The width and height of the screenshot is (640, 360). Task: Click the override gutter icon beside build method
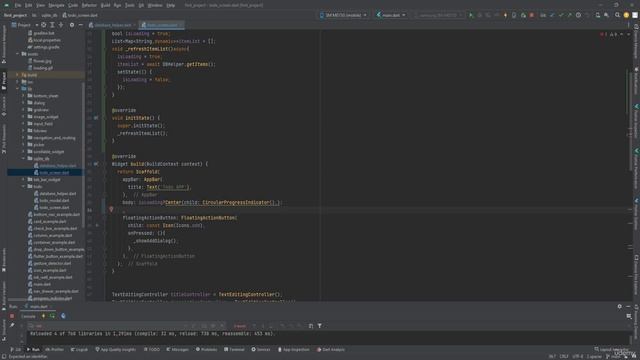point(96,164)
